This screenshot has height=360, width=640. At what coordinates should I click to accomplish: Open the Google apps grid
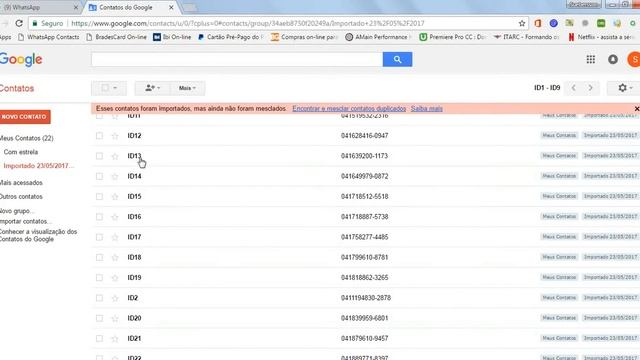tap(590, 59)
